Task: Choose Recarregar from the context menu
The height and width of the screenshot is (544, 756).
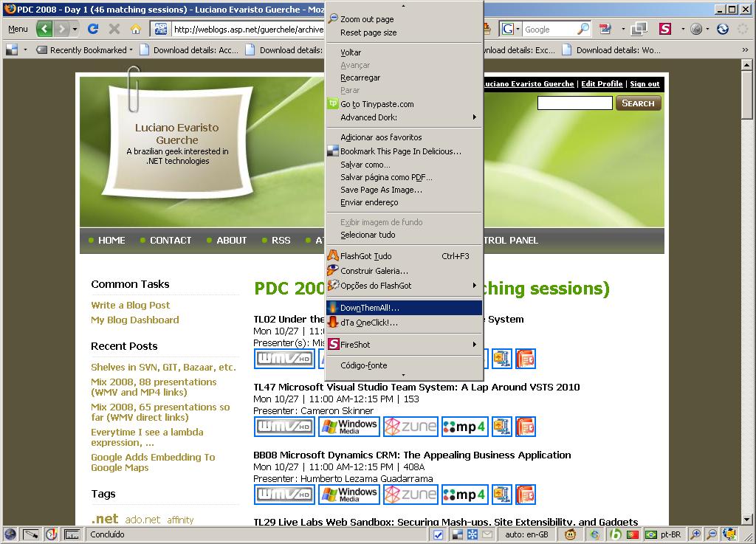Action: point(404,78)
